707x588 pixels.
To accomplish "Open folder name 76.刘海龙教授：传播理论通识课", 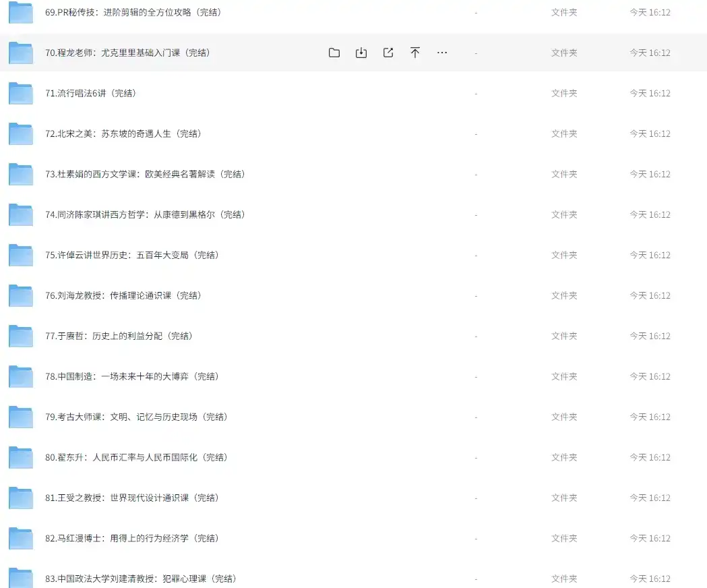I will 123,295.
